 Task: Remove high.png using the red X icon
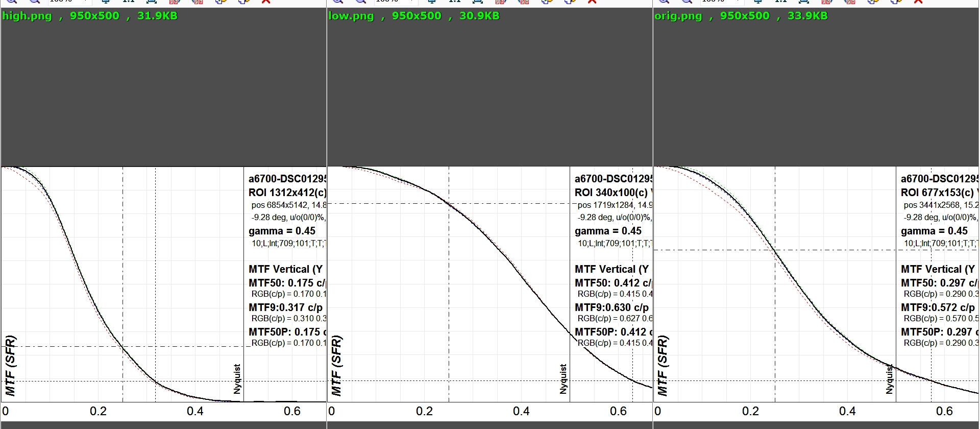(266, 2)
